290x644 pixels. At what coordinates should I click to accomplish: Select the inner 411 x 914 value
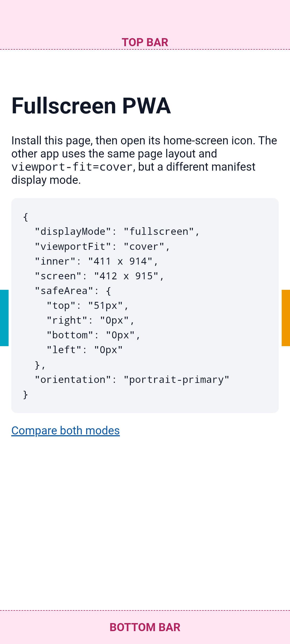(x=120, y=261)
